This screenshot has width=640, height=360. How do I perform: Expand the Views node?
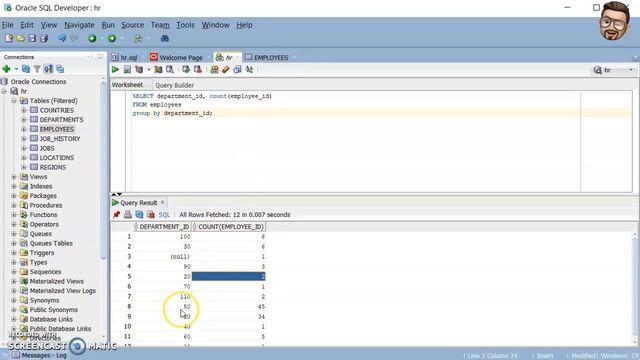14,177
